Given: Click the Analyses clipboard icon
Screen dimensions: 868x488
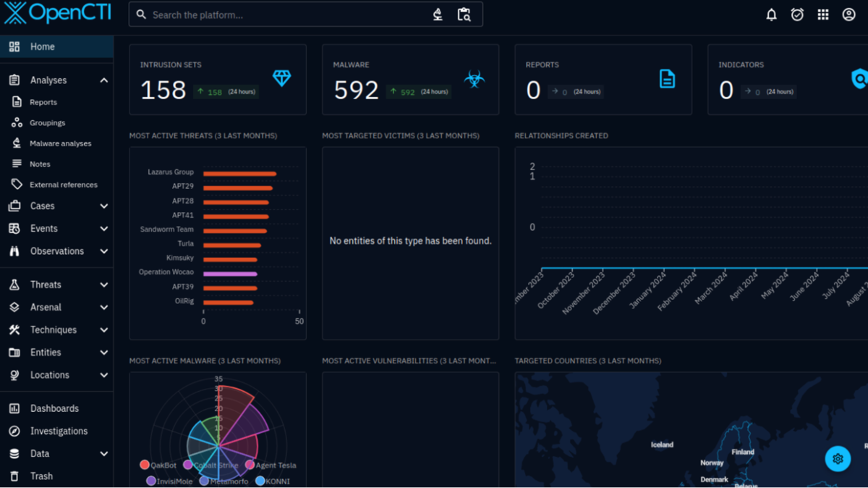Looking at the screenshot, I should pos(14,80).
